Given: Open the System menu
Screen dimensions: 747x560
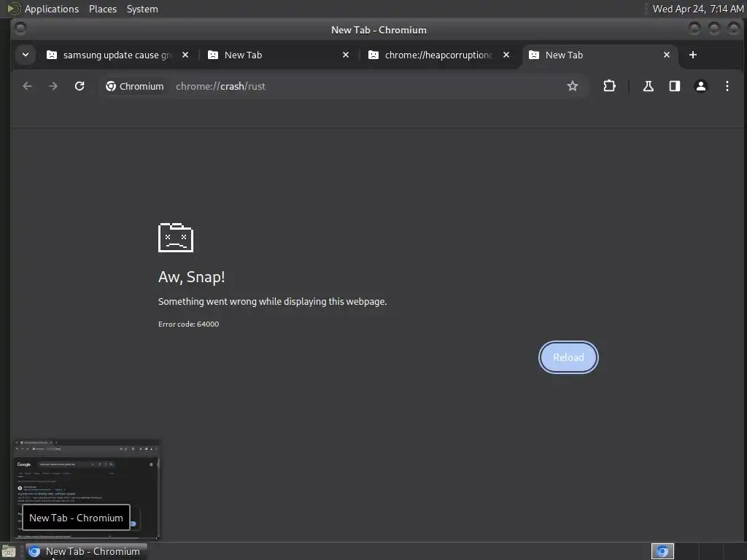Looking at the screenshot, I should click(x=142, y=9).
